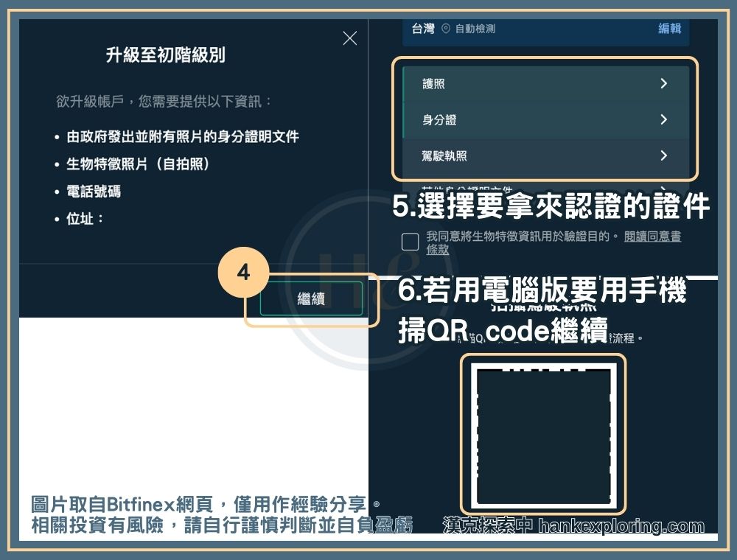737x560 pixels.
Task: Click 編輯 next to 台灣
Action: click(x=670, y=29)
